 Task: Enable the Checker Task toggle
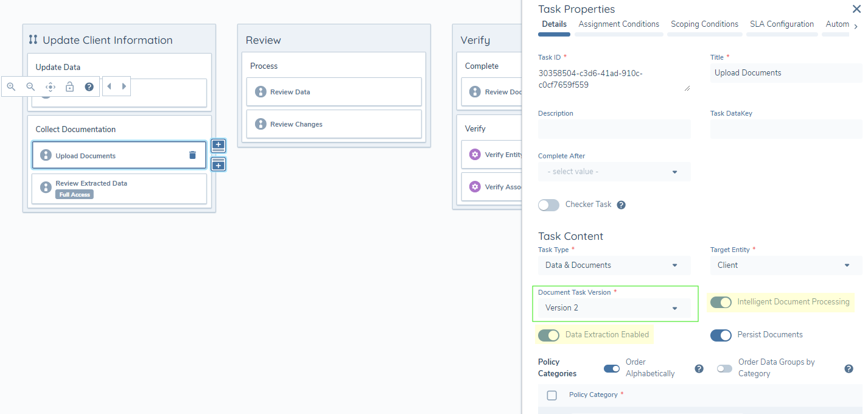pos(548,205)
